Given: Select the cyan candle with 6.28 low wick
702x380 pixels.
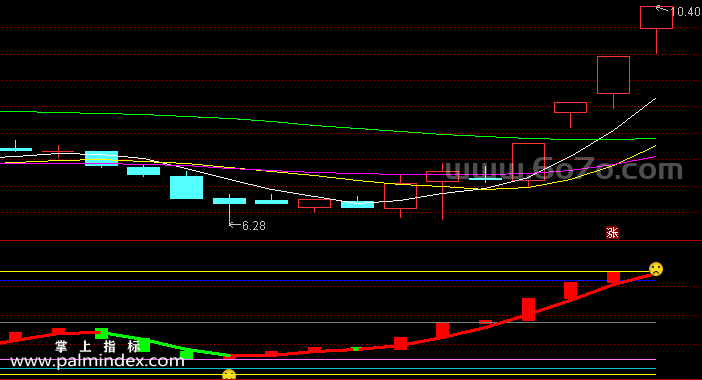Looking at the screenshot, I should (229, 201).
